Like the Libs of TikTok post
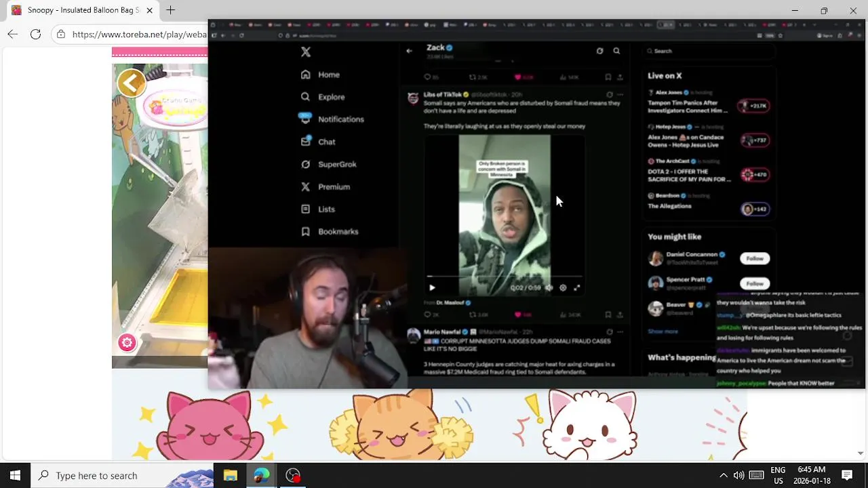This screenshot has height=488, width=868. [x=523, y=314]
